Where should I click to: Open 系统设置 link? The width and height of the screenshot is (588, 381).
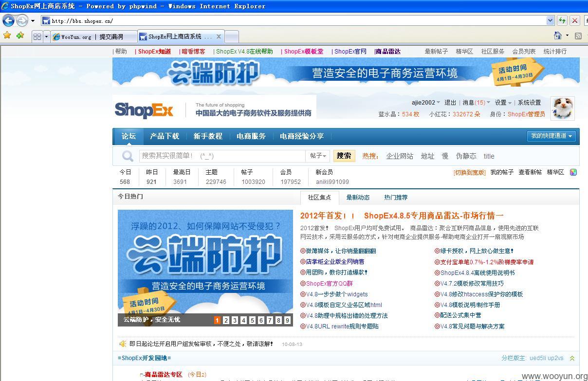tap(529, 103)
